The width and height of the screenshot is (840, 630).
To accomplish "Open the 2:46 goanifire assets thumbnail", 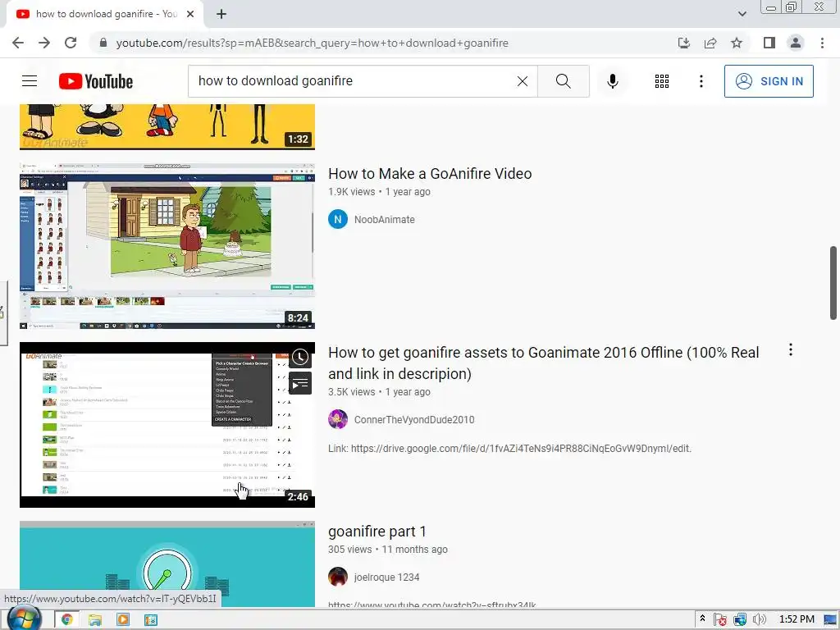I will click(167, 425).
